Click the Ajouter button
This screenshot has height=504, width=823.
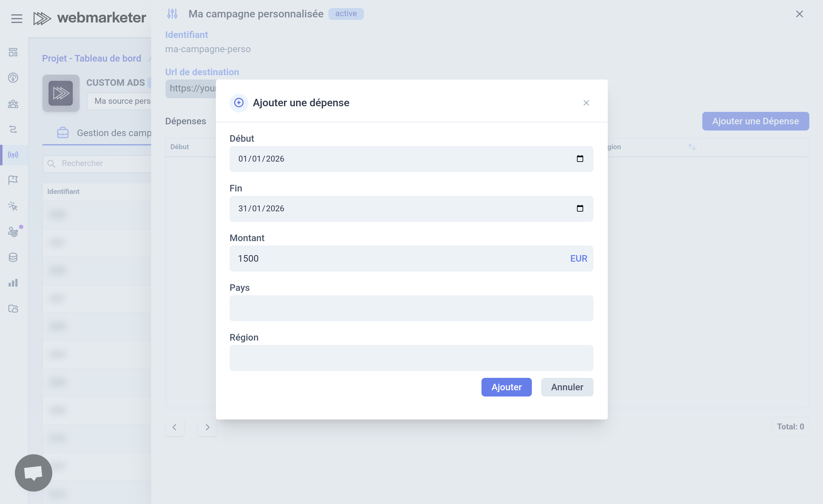point(506,387)
